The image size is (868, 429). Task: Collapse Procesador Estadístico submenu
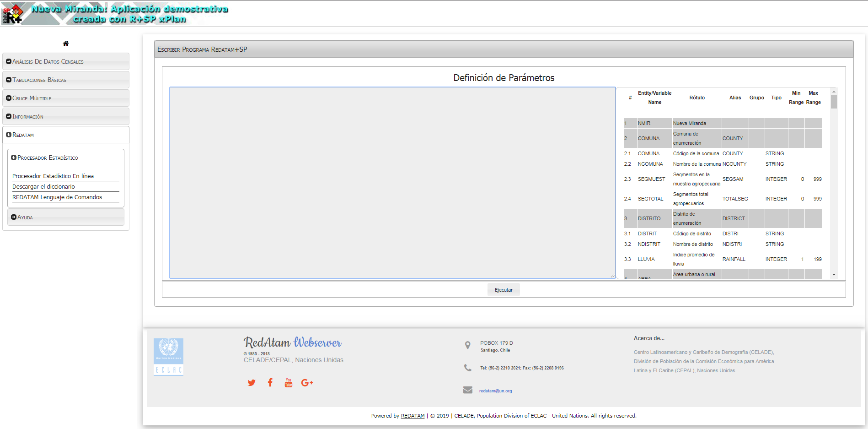tap(66, 157)
